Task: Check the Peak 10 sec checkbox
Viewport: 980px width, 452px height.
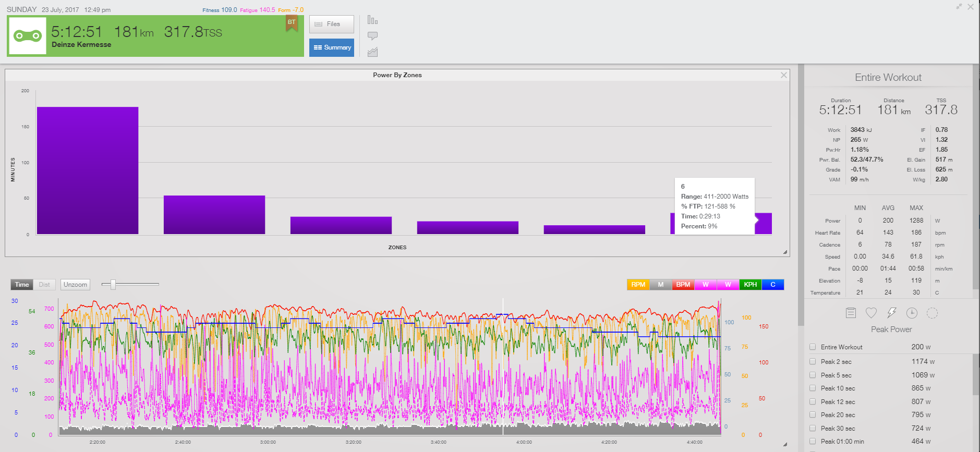Action: coord(813,388)
